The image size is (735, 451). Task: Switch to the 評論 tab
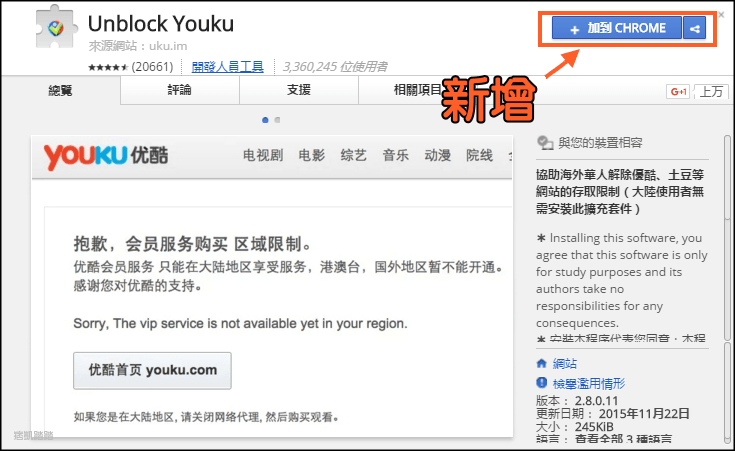[x=180, y=90]
